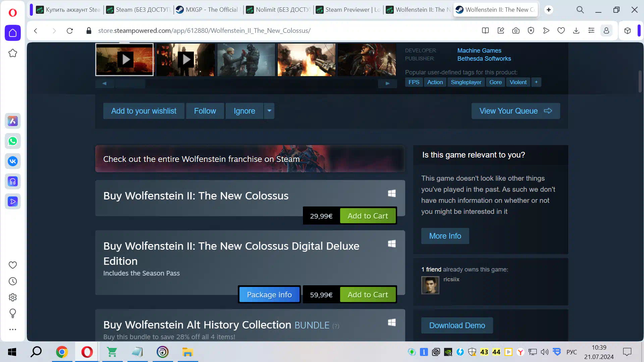The width and height of the screenshot is (644, 362).
Task: Take a snapshot with camera icon
Action: tap(516, 31)
